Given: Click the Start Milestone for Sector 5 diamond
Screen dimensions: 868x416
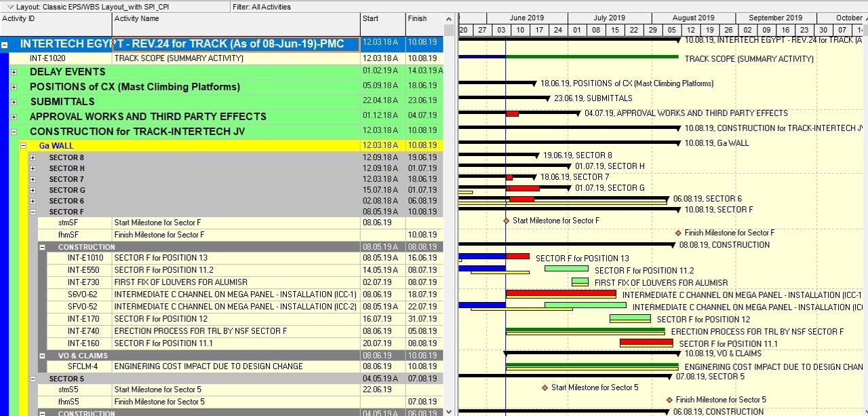Looking at the screenshot, I should 545,387.
